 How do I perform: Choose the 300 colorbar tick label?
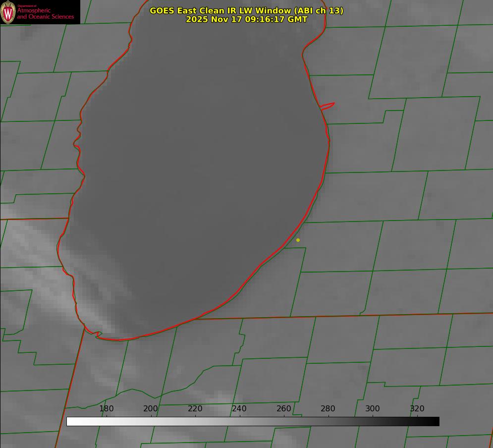[x=373, y=409]
